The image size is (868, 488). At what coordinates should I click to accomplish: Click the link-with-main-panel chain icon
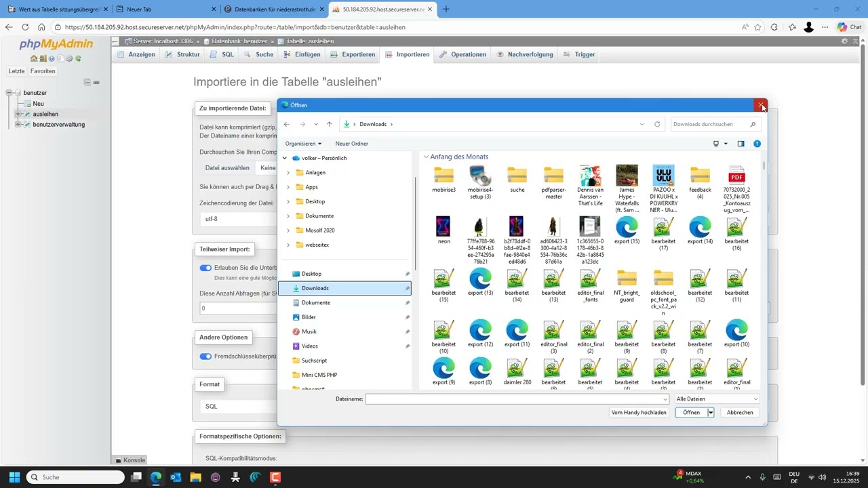[x=96, y=82]
